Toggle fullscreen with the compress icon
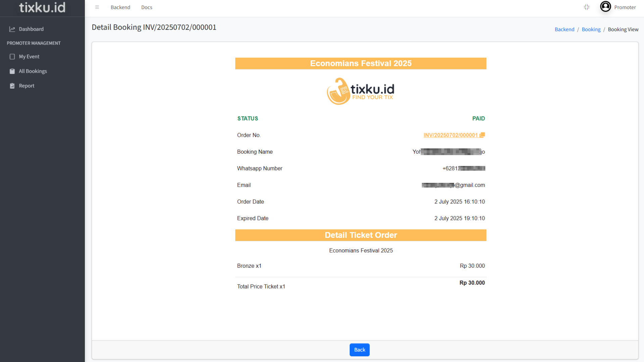 [x=586, y=7]
